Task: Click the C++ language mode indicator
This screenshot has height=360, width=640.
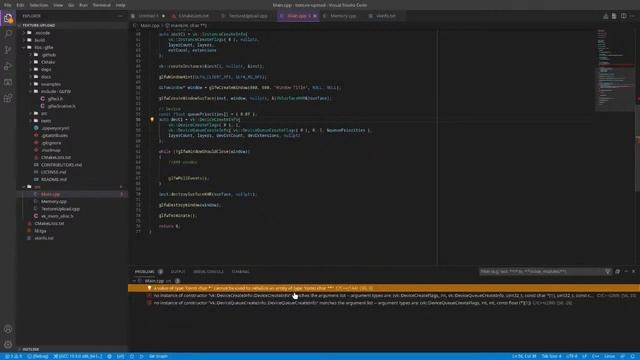Action: pos(596,356)
